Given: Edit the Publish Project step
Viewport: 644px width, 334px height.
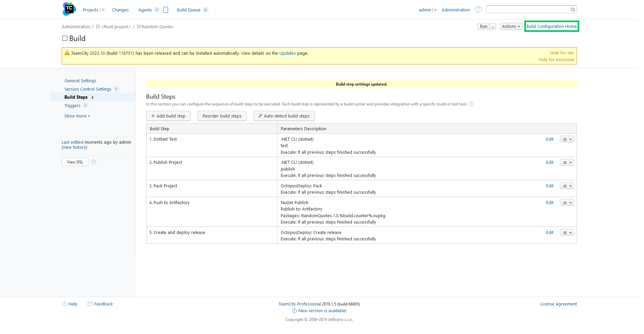Looking at the screenshot, I should [x=550, y=162].
